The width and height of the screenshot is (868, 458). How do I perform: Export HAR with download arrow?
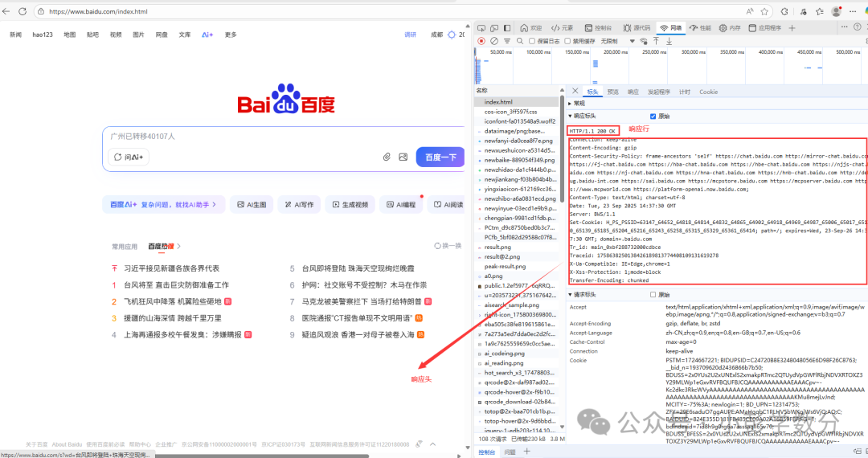669,41
